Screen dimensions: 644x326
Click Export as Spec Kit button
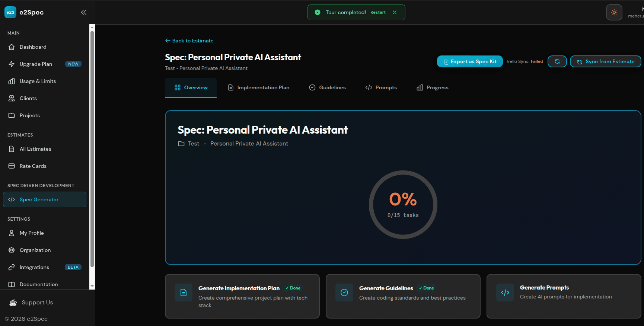point(470,61)
